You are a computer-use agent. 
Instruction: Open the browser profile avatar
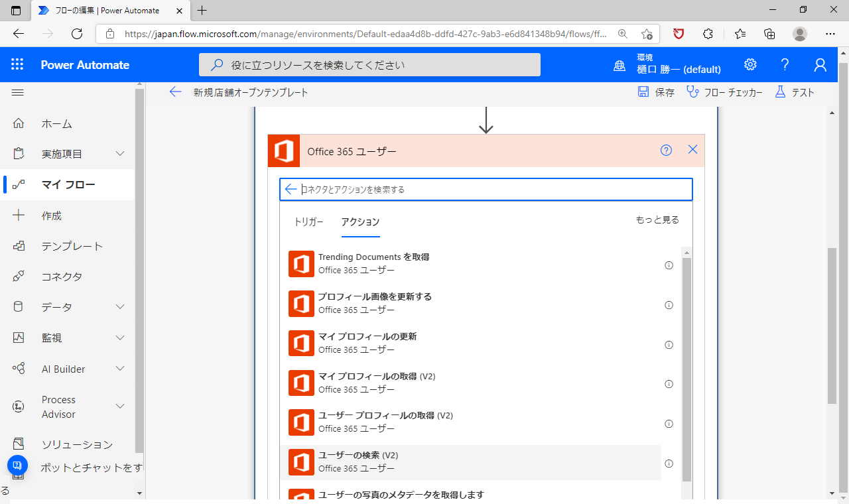tap(800, 34)
